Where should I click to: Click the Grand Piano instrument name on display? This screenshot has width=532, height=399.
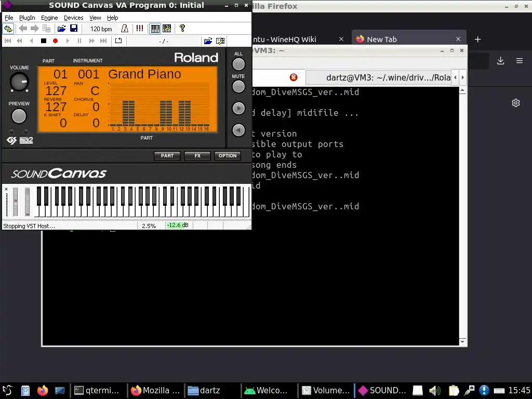(x=144, y=74)
